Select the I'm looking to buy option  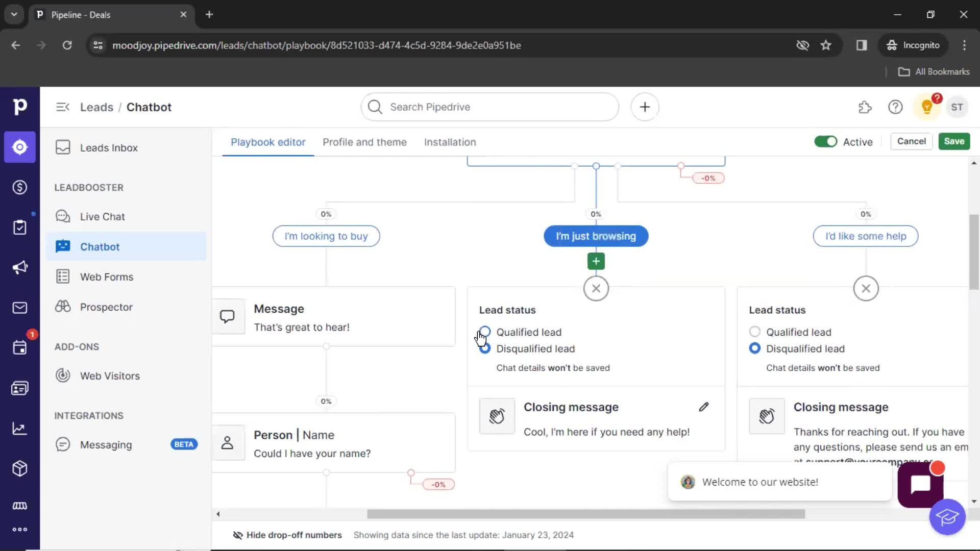(x=326, y=236)
